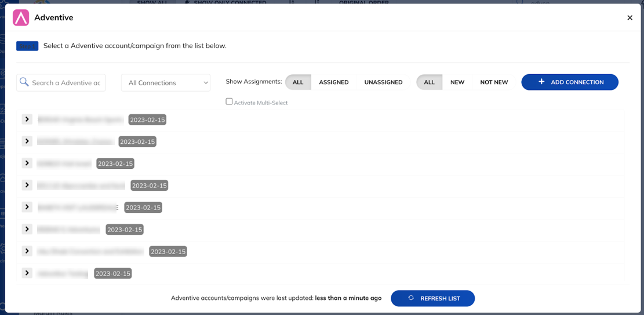Enable the Activate Multi-Select checkbox
The width and height of the screenshot is (644, 315).
pyautogui.click(x=229, y=102)
